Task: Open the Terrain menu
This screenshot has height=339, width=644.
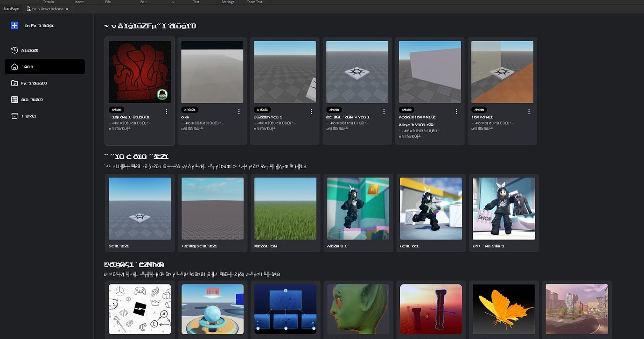Action: point(49,2)
